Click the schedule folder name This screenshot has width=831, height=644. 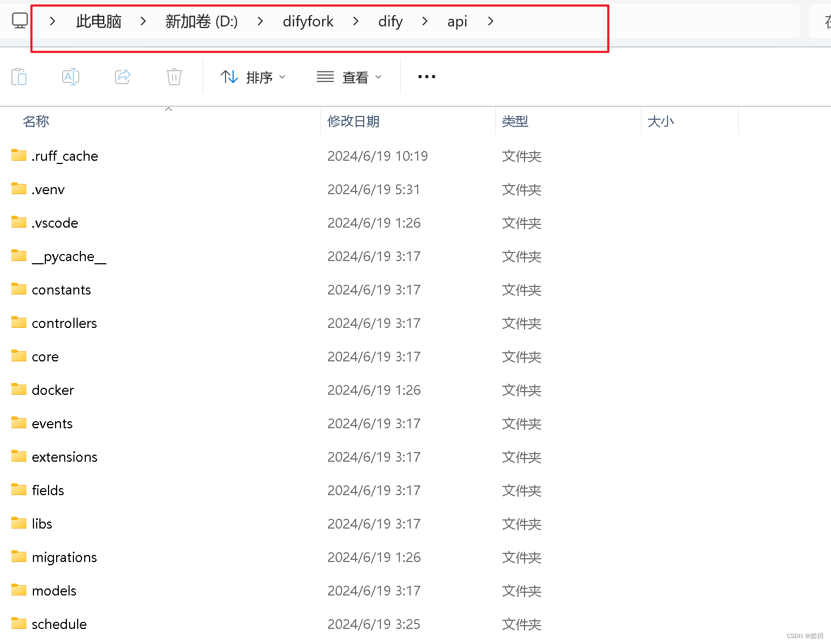point(59,625)
